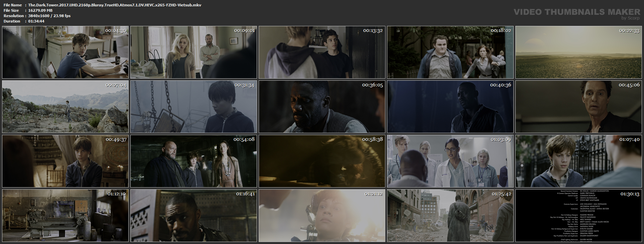The height and width of the screenshot is (244, 644).
Task: Click the Duration label
Action: tap(12, 21)
